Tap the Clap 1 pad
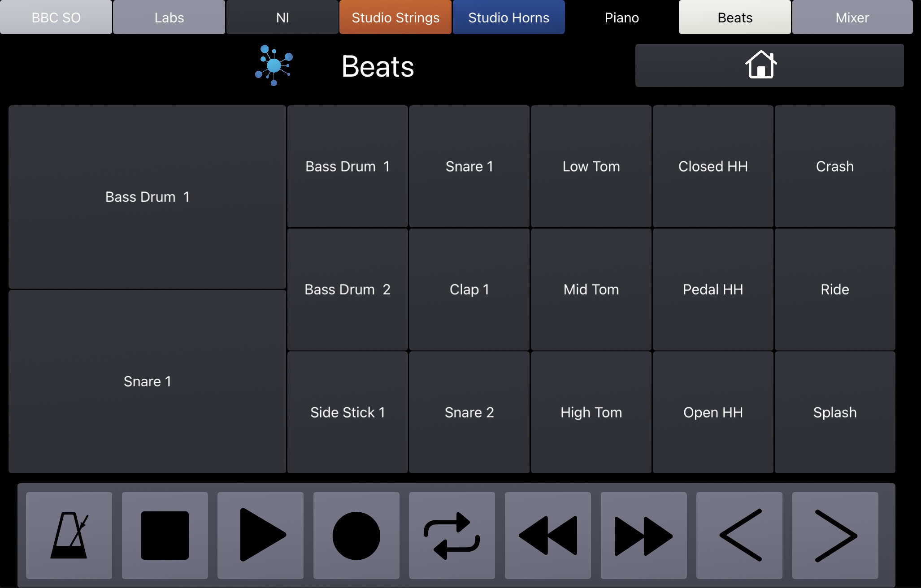This screenshot has height=588, width=921. point(469,290)
